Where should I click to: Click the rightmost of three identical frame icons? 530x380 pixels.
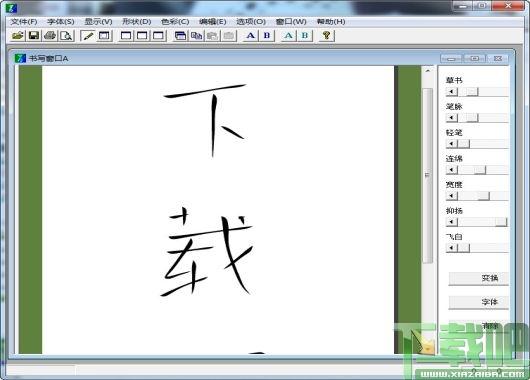pos(158,35)
